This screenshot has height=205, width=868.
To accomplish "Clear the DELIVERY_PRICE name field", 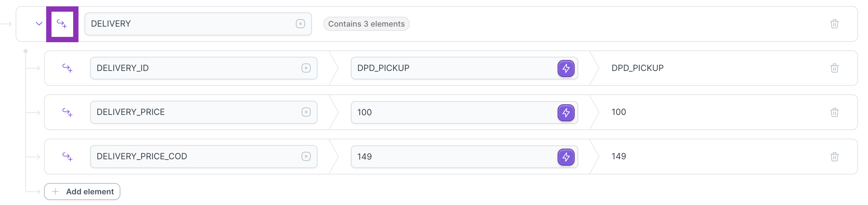I will click(306, 112).
